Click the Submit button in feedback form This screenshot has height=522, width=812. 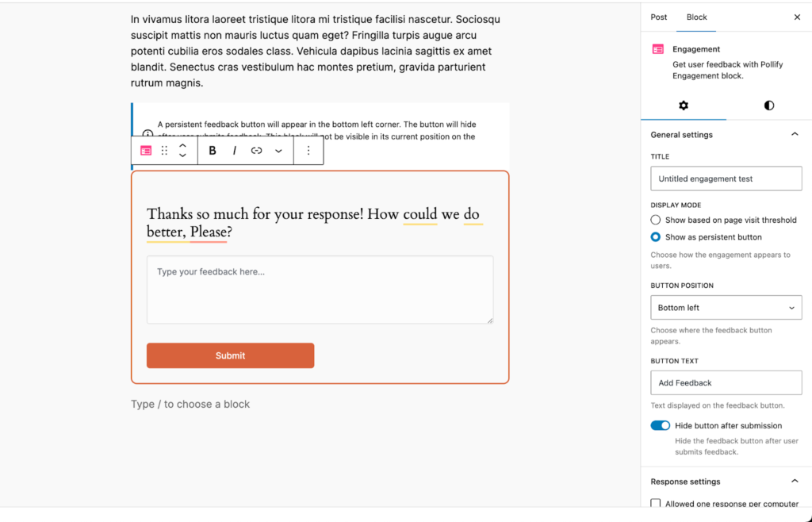coord(230,355)
